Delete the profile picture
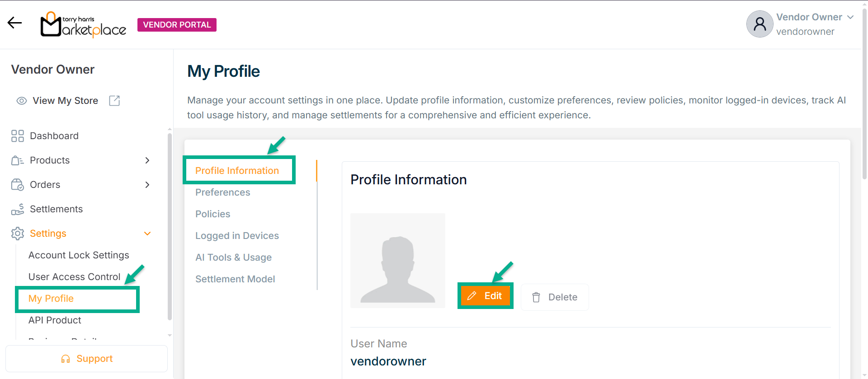Image resolution: width=868 pixels, height=379 pixels. (555, 297)
